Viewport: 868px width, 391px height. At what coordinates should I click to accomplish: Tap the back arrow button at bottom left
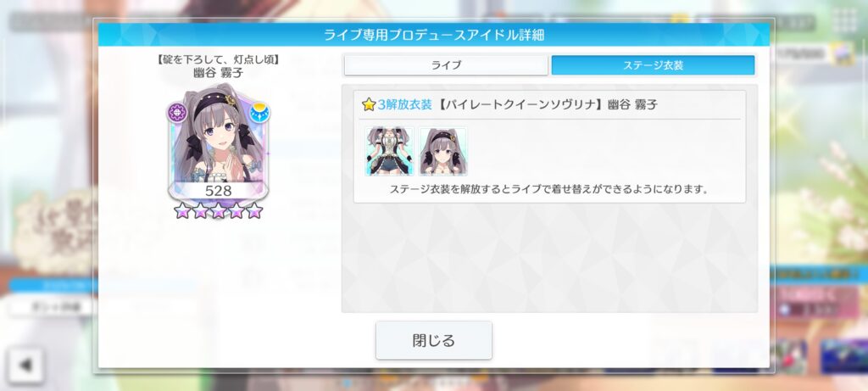pyautogui.click(x=25, y=365)
